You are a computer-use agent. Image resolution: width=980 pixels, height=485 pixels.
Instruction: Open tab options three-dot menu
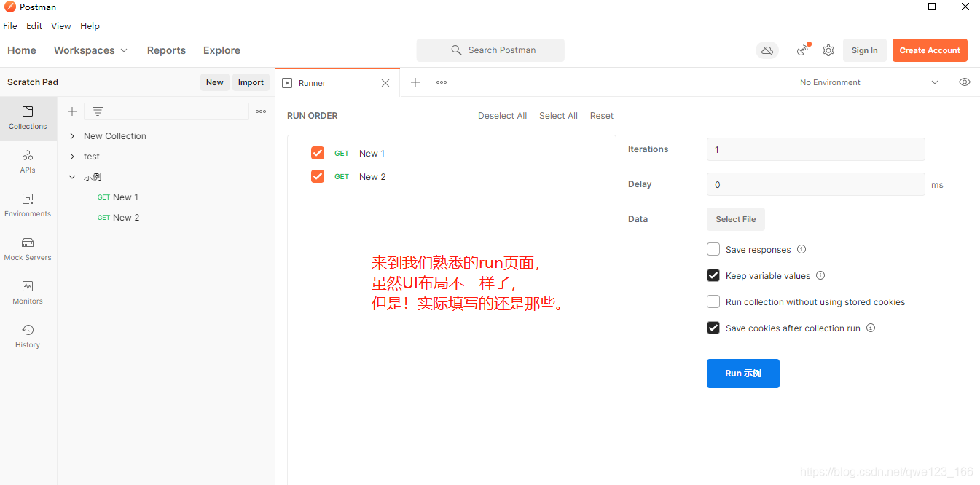pyautogui.click(x=442, y=82)
